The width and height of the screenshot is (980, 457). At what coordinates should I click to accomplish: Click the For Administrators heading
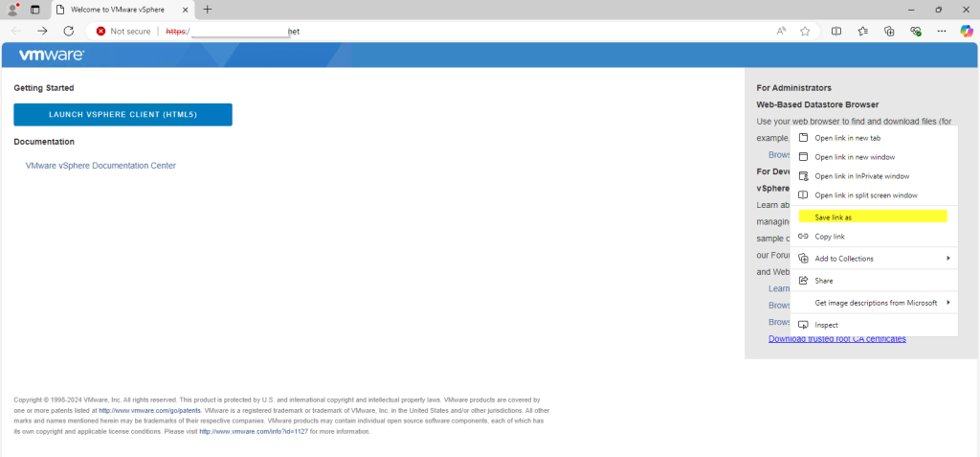(x=793, y=88)
